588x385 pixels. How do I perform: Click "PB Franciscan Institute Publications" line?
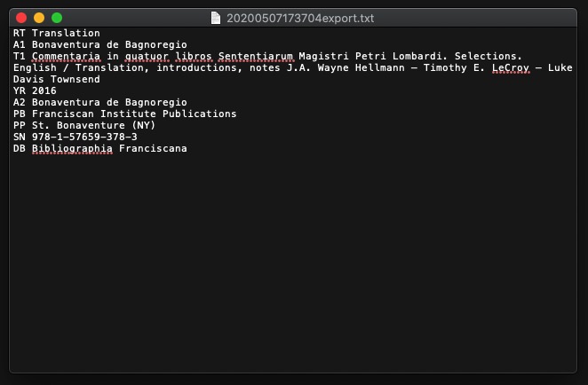click(x=124, y=114)
